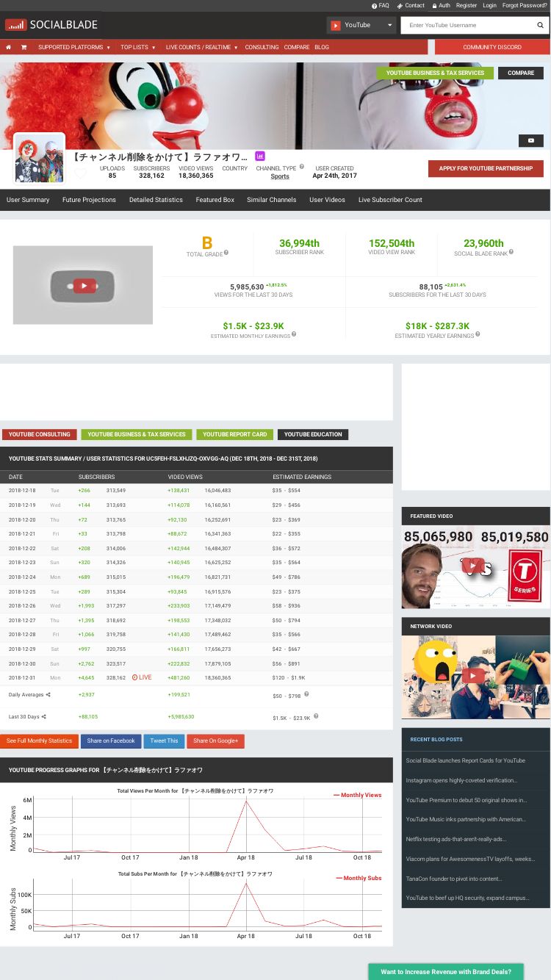Click the Social Blade logo
This screenshot has width=551, height=980.
tap(51, 25)
